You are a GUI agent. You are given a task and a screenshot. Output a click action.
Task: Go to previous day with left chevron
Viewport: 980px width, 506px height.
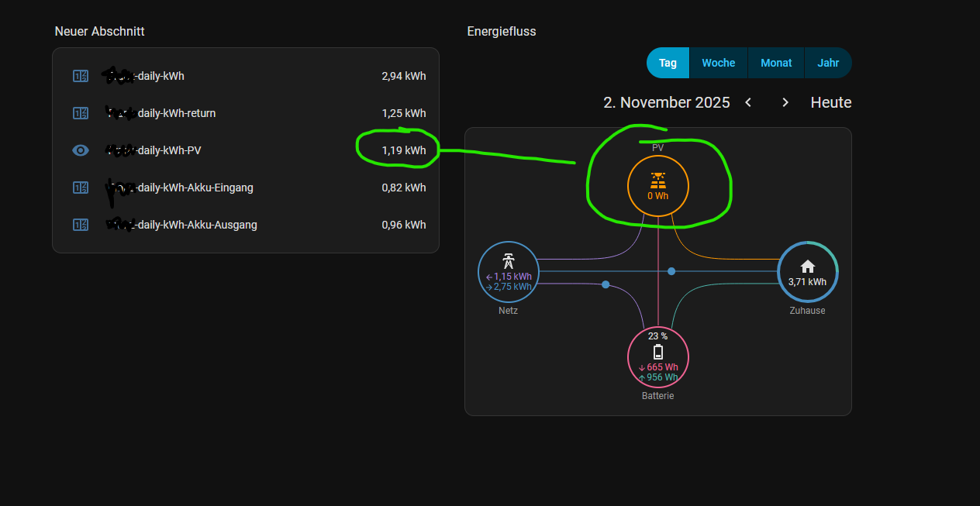click(x=748, y=102)
